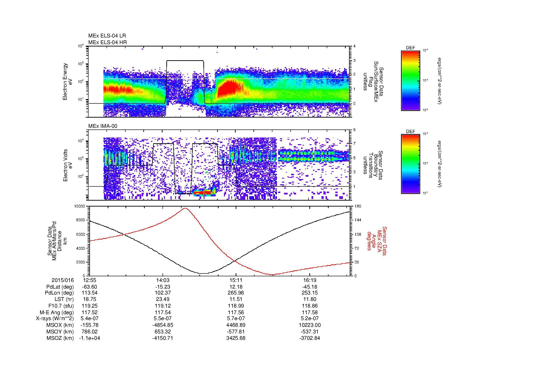Click the MSOZ value '3425.68'
555x392 pixels.
[x=236, y=338]
